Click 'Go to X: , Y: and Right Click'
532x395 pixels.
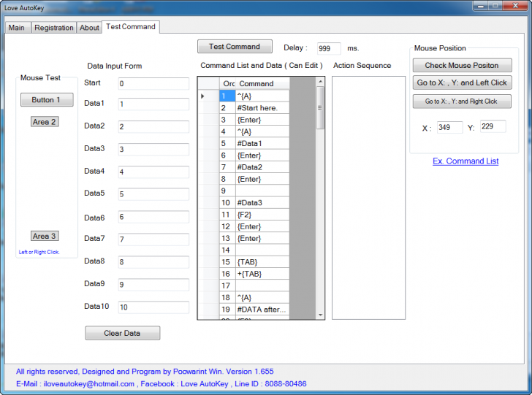(x=462, y=101)
